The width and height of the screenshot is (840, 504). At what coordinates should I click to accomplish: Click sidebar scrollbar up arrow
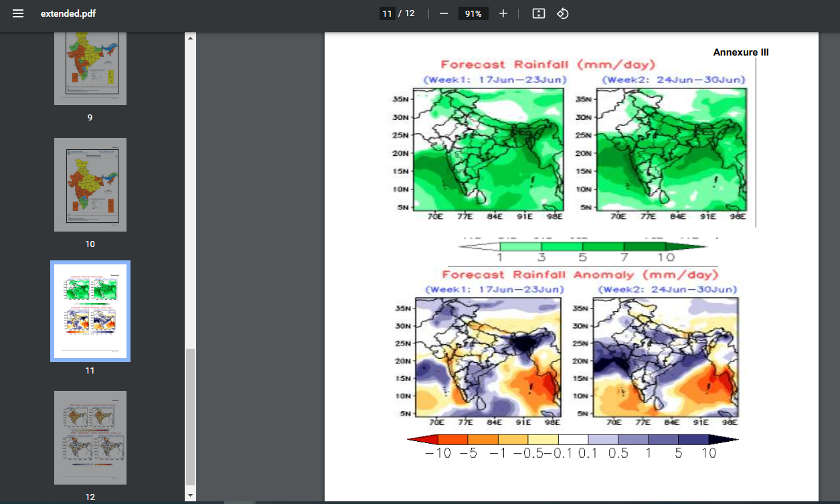coord(191,38)
